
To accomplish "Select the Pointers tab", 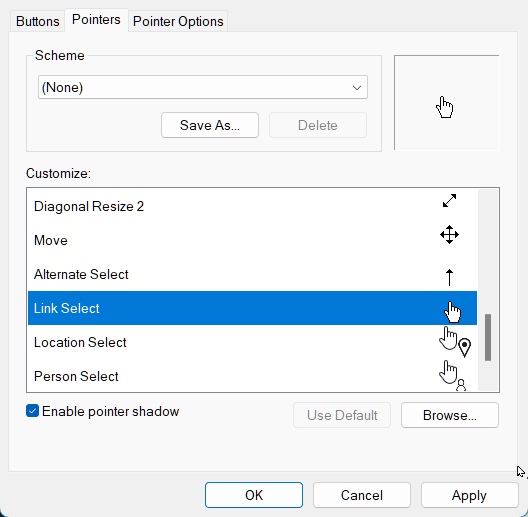I will click(x=96, y=20).
